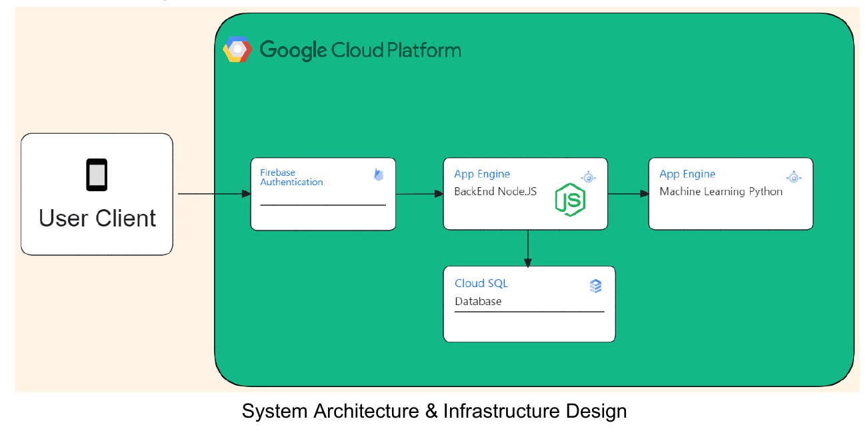Select the User Client box
Image resolution: width=868 pixels, height=433 pixels.
[x=96, y=193]
